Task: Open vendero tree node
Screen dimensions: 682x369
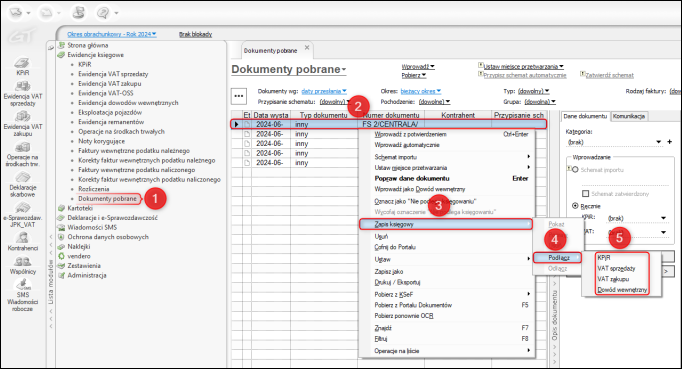Action: click(79, 256)
